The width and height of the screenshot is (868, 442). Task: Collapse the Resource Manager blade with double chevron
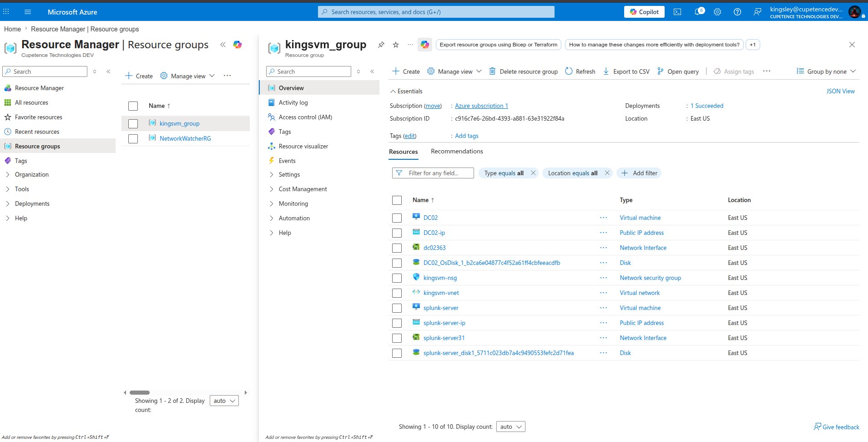(223, 45)
